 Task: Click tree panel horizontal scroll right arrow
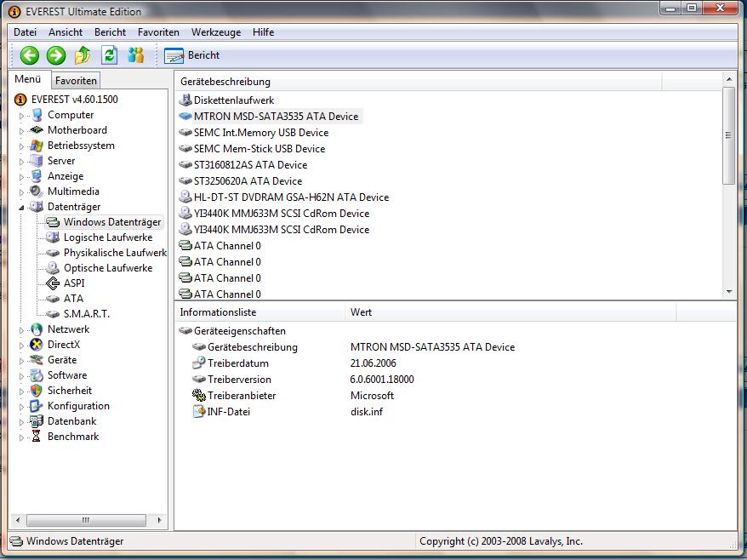click(x=159, y=520)
